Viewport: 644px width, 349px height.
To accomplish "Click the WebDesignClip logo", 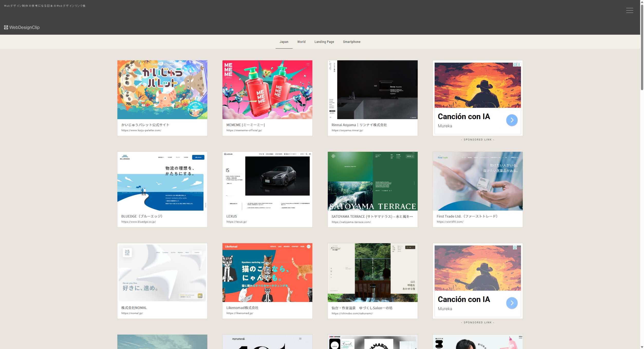I will point(22,27).
